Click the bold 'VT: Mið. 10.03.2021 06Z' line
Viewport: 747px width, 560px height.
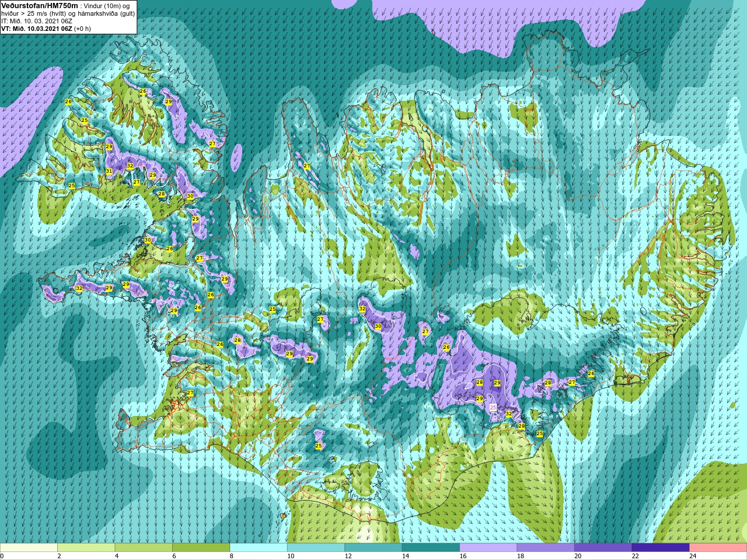click(36, 28)
